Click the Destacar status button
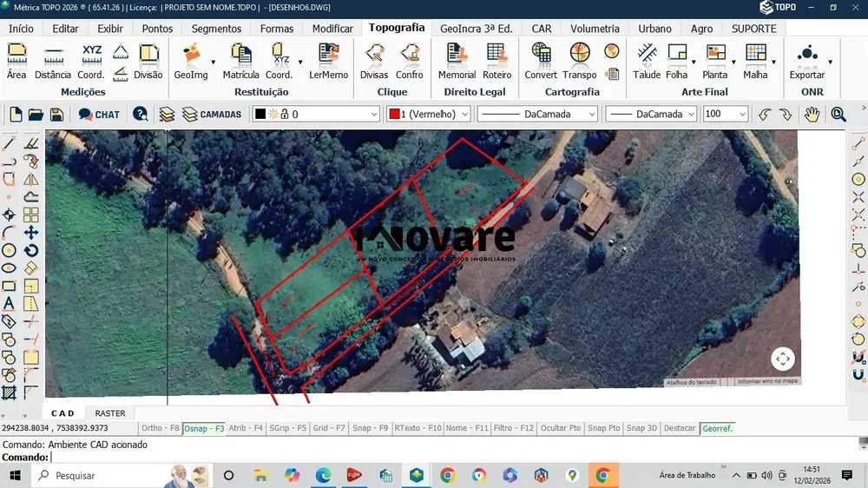The image size is (868, 488). click(680, 428)
